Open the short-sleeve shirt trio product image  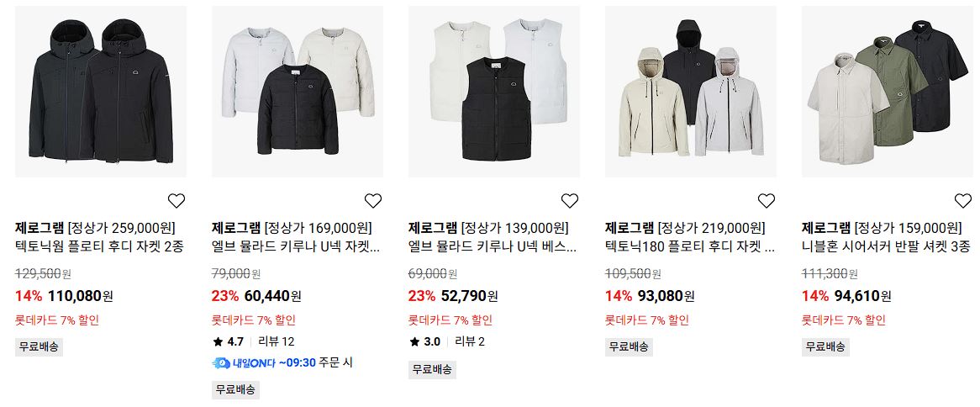coord(888,92)
